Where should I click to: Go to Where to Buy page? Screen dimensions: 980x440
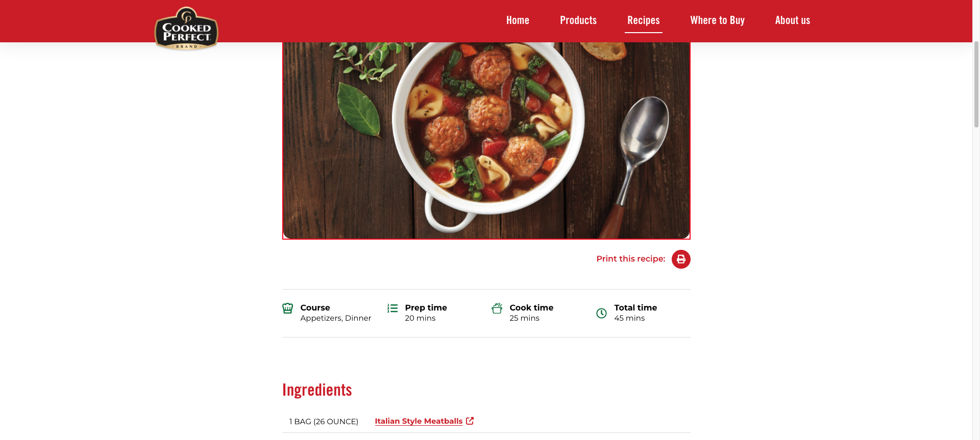[x=718, y=20]
